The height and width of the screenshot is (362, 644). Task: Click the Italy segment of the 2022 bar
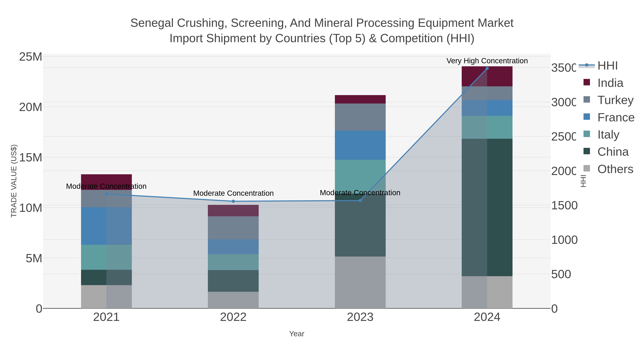[x=233, y=262]
